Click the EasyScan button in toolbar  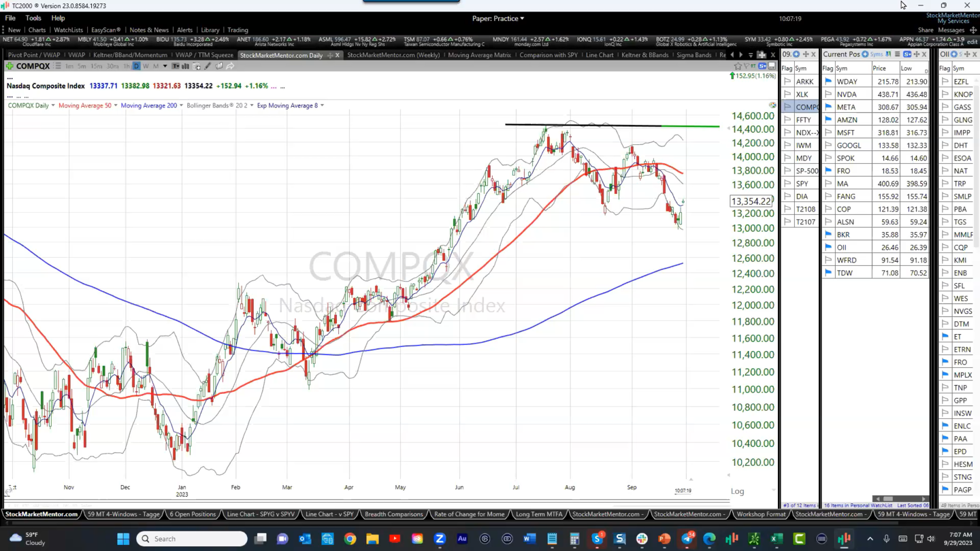coord(105,30)
